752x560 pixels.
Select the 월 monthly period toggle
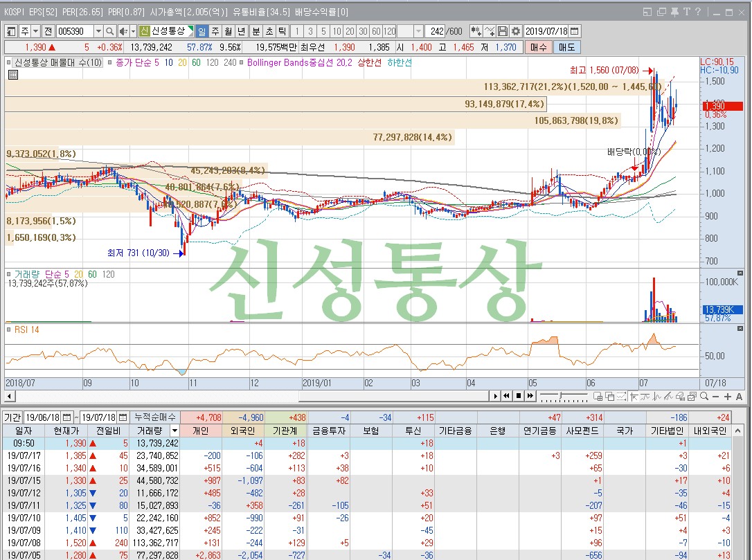(229, 32)
